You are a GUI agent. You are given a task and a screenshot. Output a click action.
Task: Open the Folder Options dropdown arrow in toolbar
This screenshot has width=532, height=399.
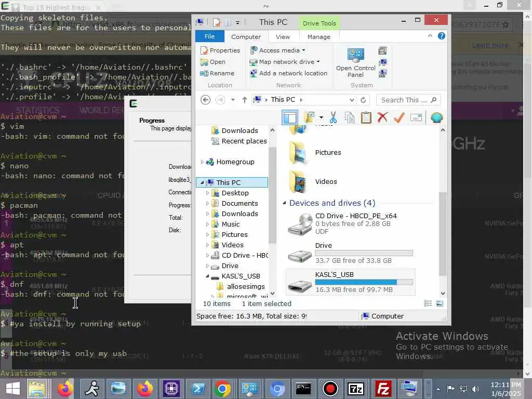click(x=321, y=117)
